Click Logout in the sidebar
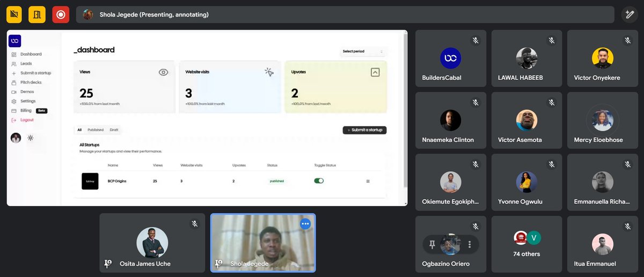644x277 pixels. pos(27,120)
